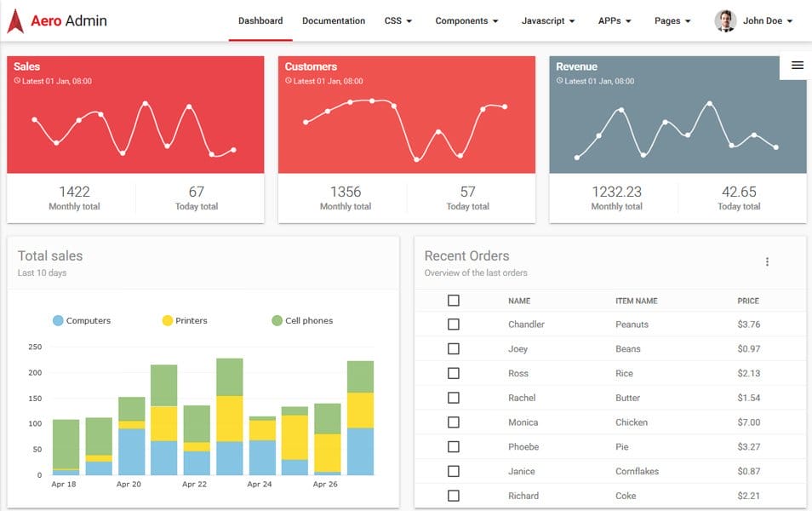The height and width of the screenshot is (511, 812).
Task: Select the checkbox for Chandler's order
Action: (x=453, y=324)
